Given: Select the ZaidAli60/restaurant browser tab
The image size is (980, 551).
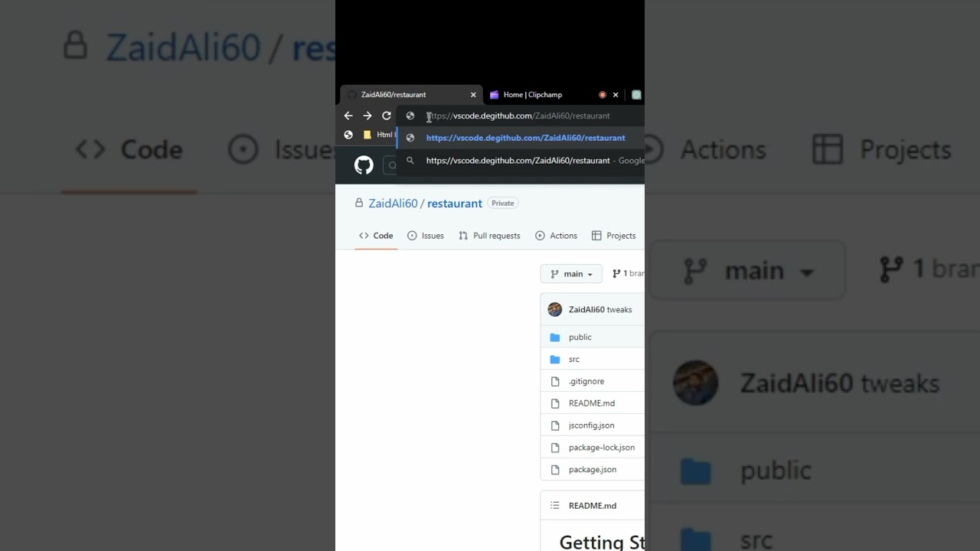Looking at the screenshot, I should point(411,95).
